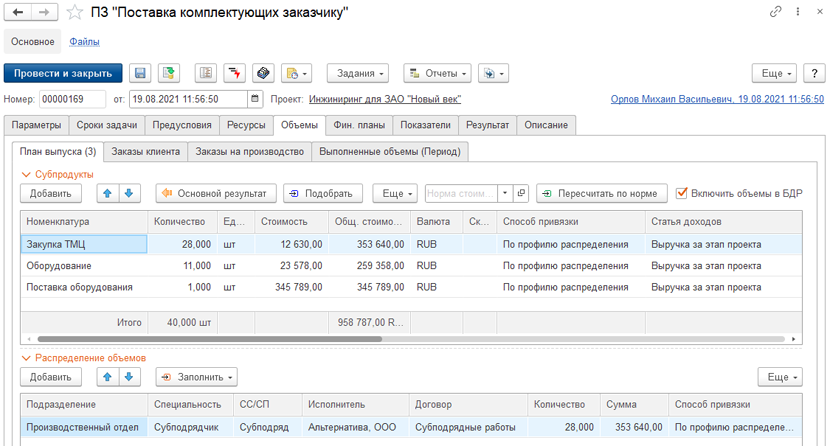Open the Орлов Михаил Васильевич author link
The image size is (830, 446).
[717, 99]
